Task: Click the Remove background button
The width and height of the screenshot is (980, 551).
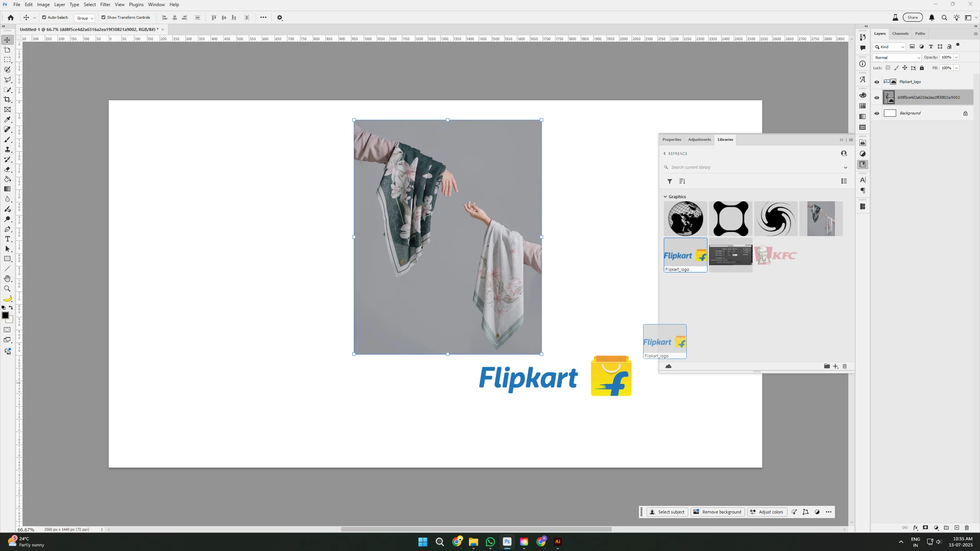Action: point(717,512)
